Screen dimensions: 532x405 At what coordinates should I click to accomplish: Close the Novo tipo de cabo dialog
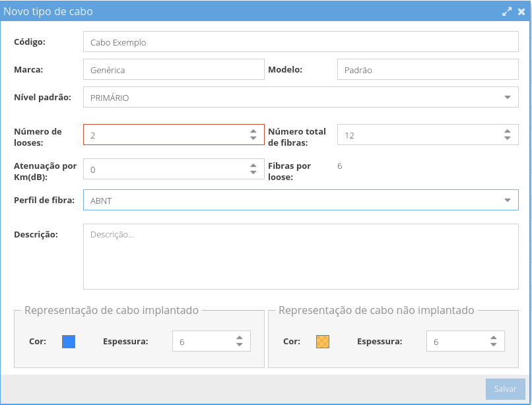point(521,11)
